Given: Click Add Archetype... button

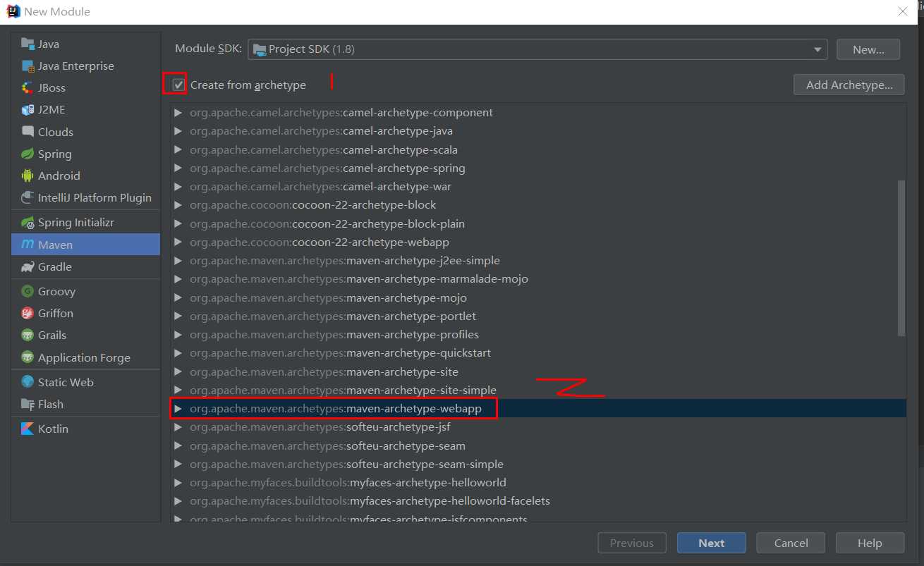Looking at the screenshot, I should click(x=849, y=85).
